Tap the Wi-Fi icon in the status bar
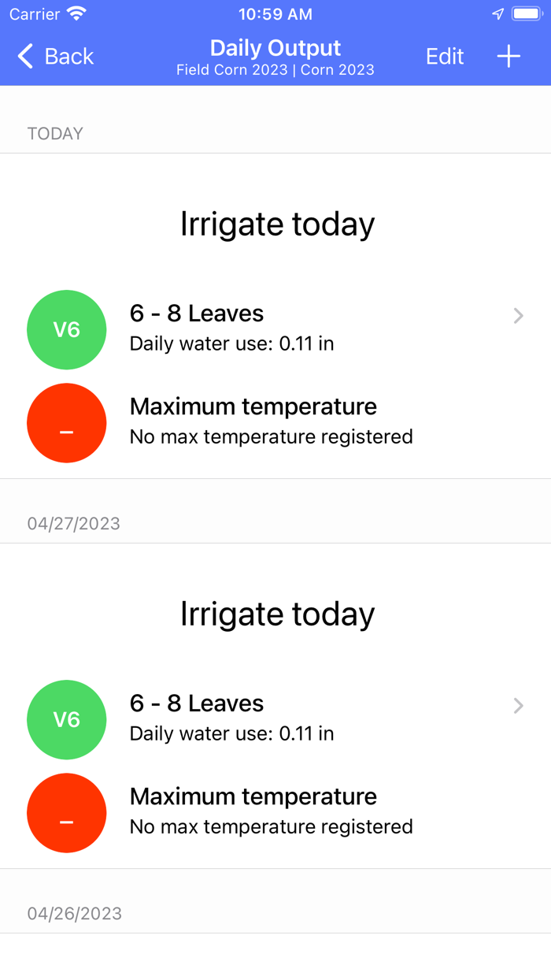Image resolution: width=551 pixels, height=980 pixels. pyautogui.click(x=74, y=13)
